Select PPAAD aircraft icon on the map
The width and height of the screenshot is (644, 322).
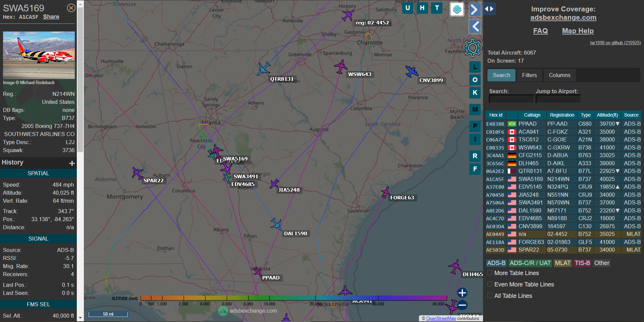[x=258, y=271]
